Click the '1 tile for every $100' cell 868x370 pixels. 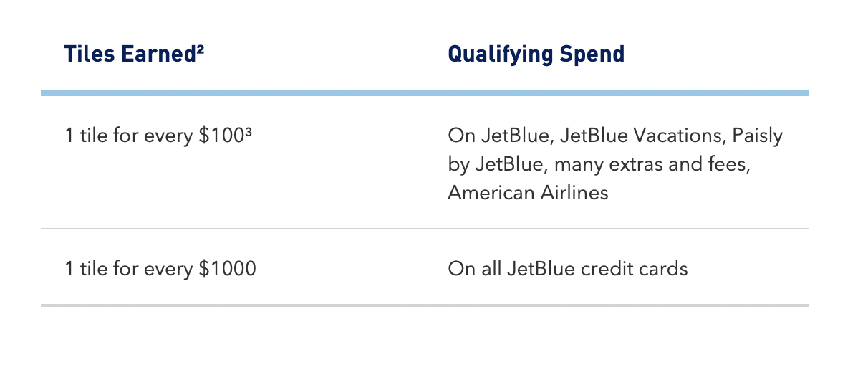pos(158,136)
